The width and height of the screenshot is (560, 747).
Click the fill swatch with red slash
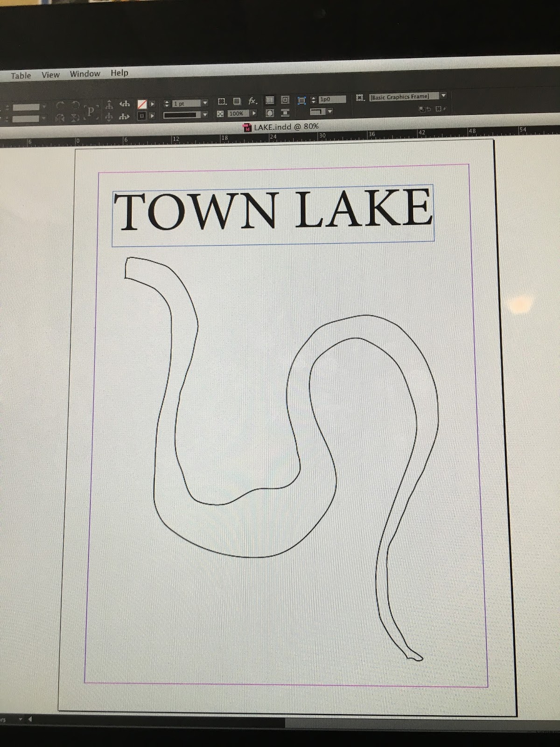(142, 104)
